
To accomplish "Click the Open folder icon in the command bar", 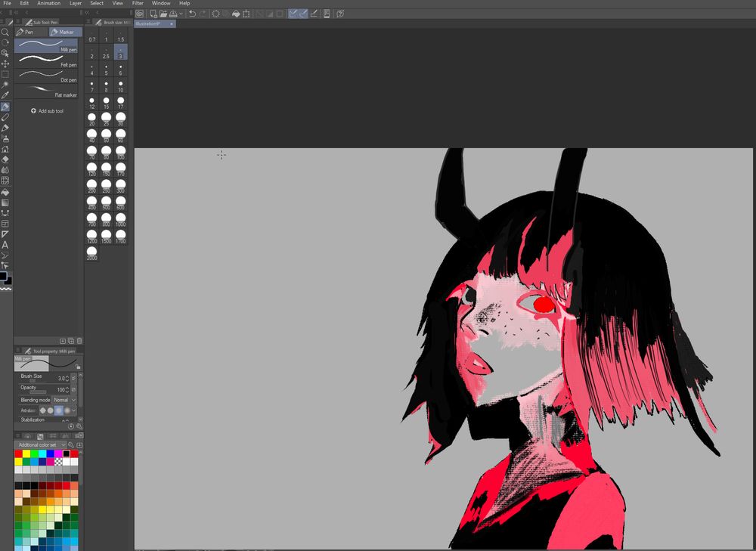I will click(163, 14).
